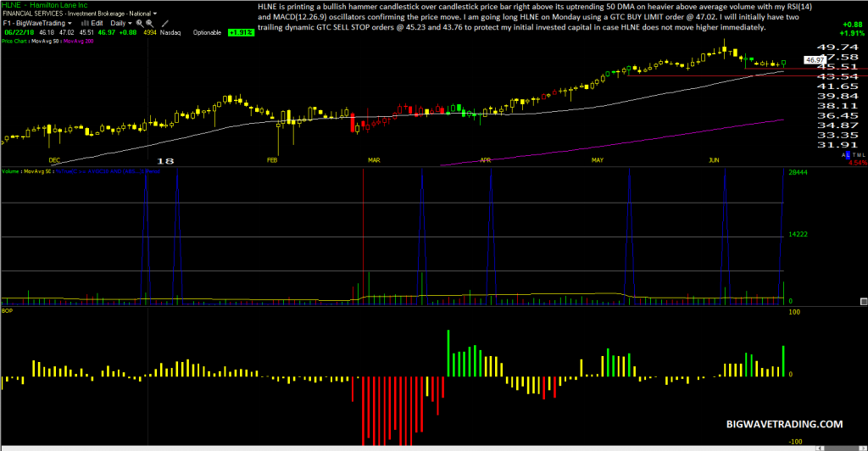Click the BOP indicator label
Image resolution: width=868 pixels, height=451 pixels.
(x=7, y=311)
